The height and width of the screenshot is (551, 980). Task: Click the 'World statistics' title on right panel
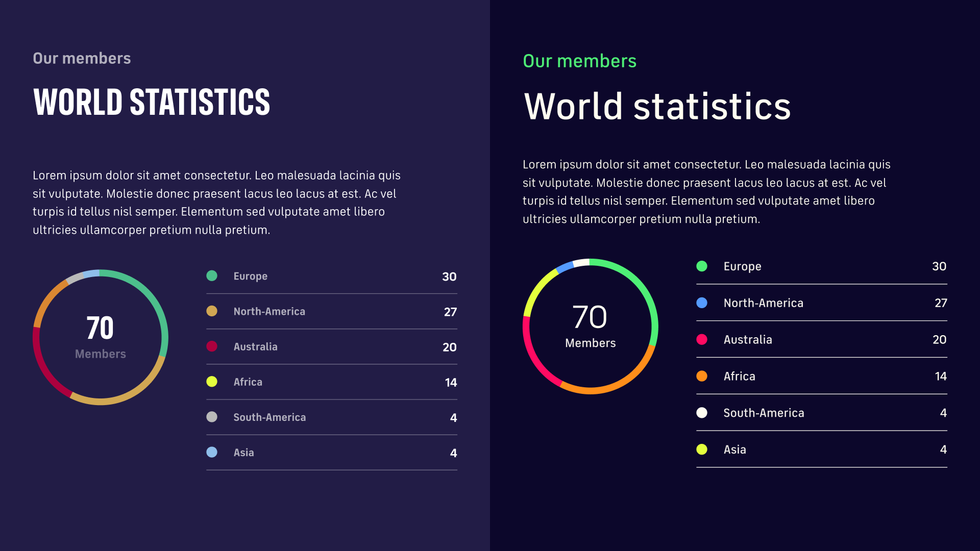(x=657, y=107)
